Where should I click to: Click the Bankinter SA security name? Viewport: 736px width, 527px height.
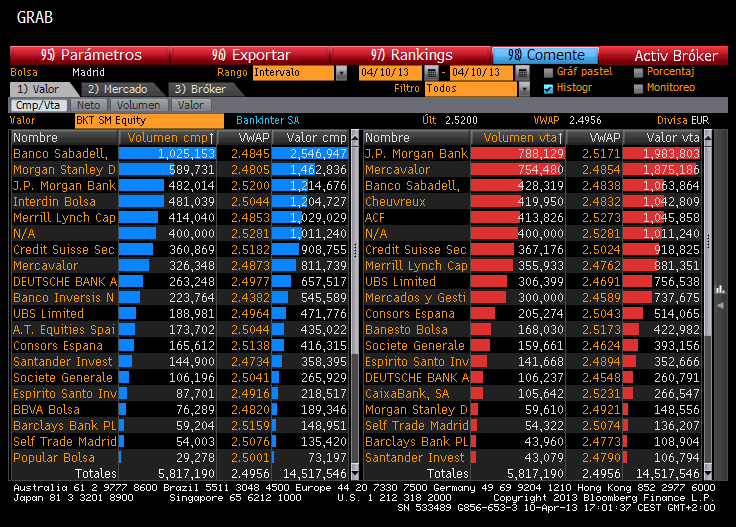pyautogui.click(x=268, y=121)
